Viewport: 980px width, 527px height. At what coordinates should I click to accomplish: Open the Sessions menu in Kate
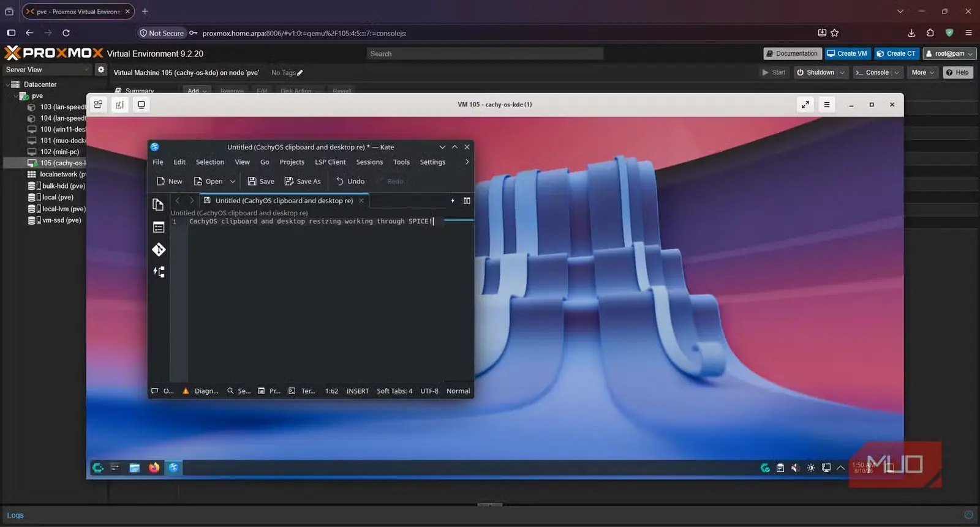click(x=369, y=162)
